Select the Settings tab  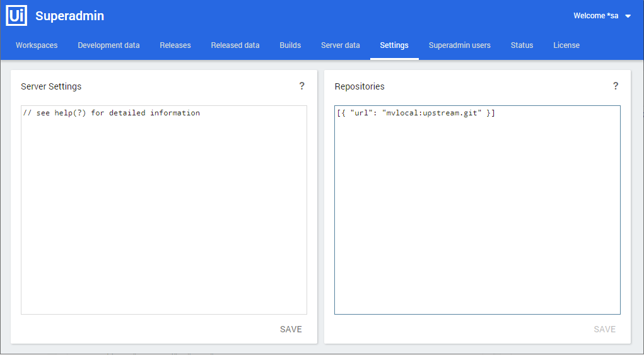(394, 45)
